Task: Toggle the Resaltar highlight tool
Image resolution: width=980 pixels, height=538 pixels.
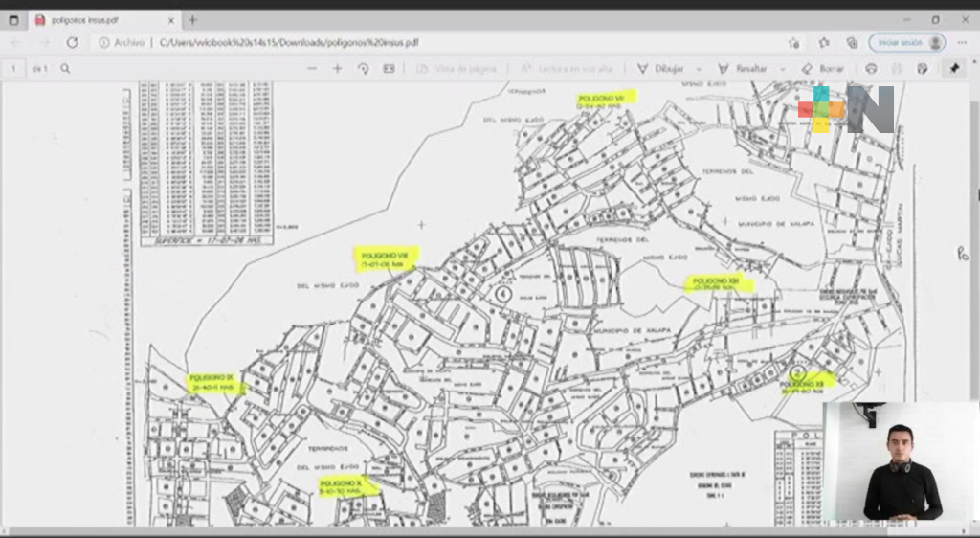Action: (744, 69)
